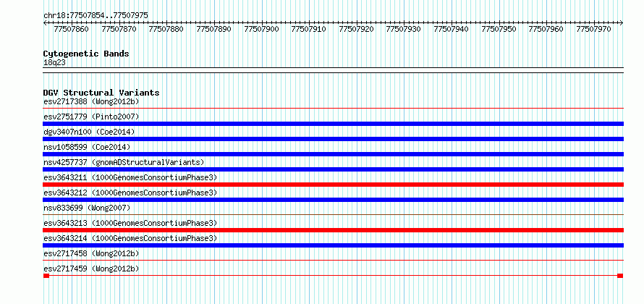This screenshot has height=304, width=644.
Task: Click ruler position 77507870
Action: point(119,29)
